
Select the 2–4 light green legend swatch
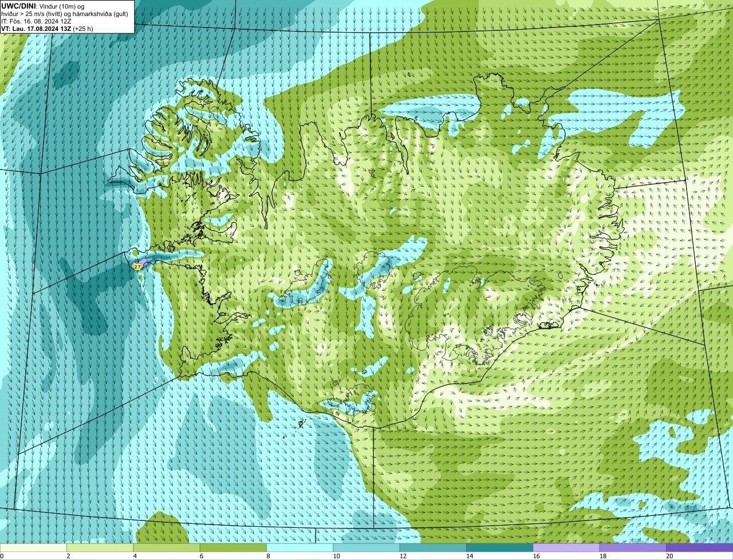(100, 547)
